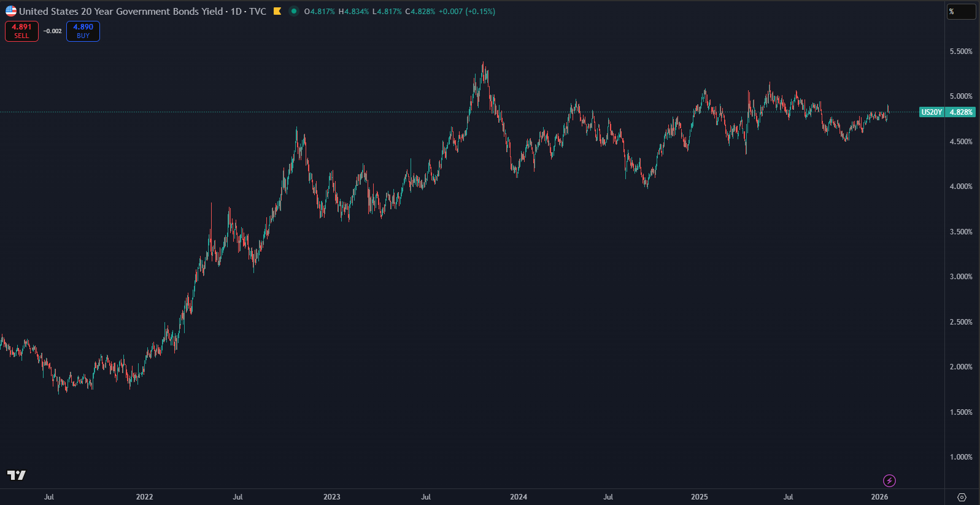Viewport: 980px width, 505px height.
Task: Click the blue 4.890 BUY button
Action: click(83, 31)
